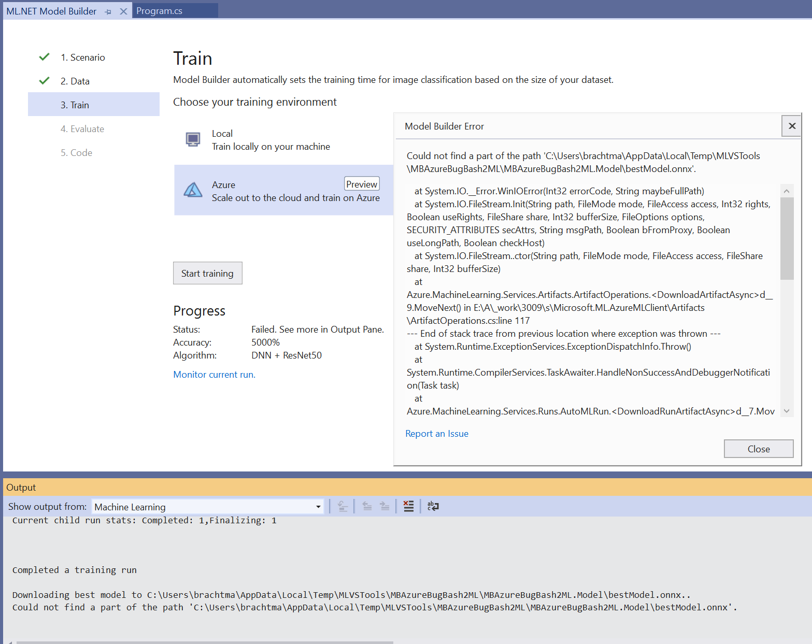Open step 5. Code
The height and width of the screenshot is (644, 812).
click(x=76, y=153)
